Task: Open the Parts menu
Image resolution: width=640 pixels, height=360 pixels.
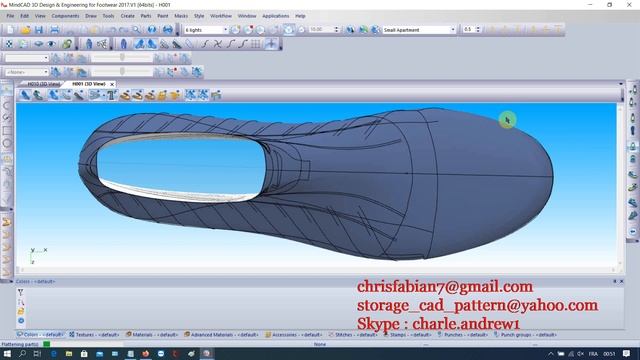Action: pos(146,16)
